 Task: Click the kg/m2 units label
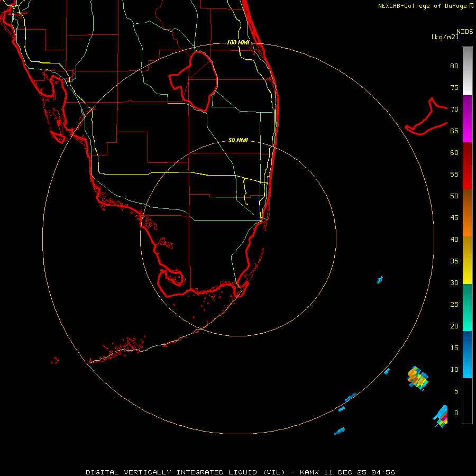[x=445, y=37]
